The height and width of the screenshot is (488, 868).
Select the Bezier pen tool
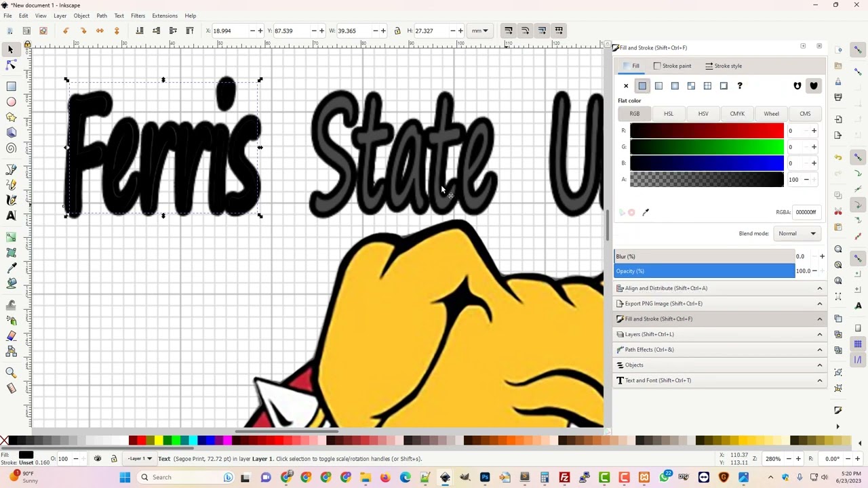11,169
